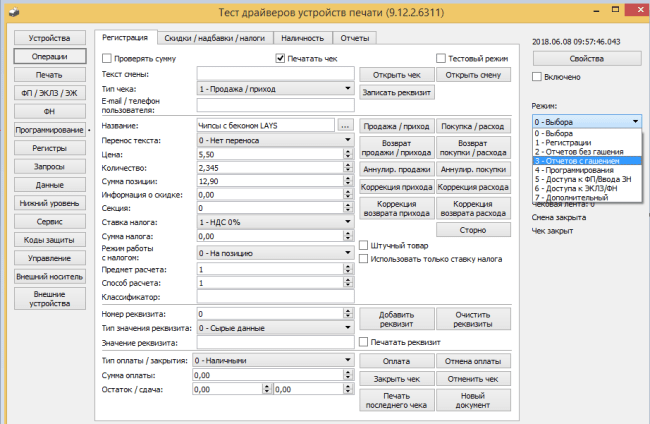Screen dimensions: 650x424
Task: Open the Программирование section
Action: (50, 130)
